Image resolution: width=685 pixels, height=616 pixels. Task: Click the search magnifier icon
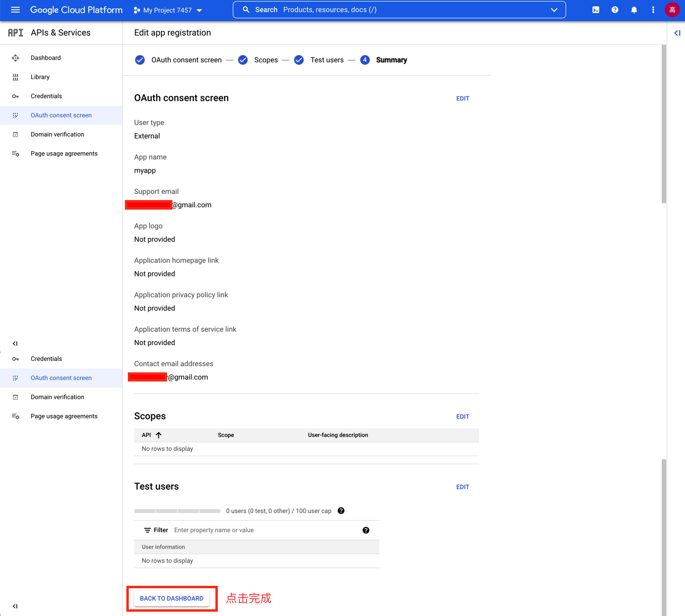click(x=246, y=10)
